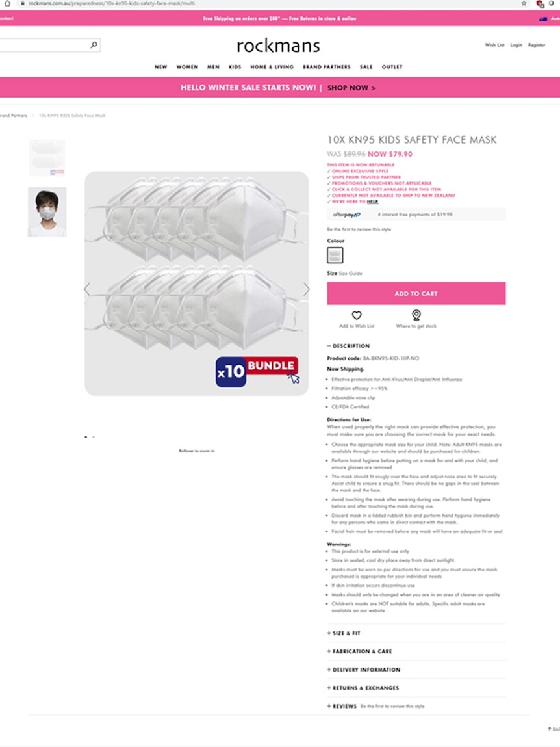Select the white colour swatch

tap(335, 256)
